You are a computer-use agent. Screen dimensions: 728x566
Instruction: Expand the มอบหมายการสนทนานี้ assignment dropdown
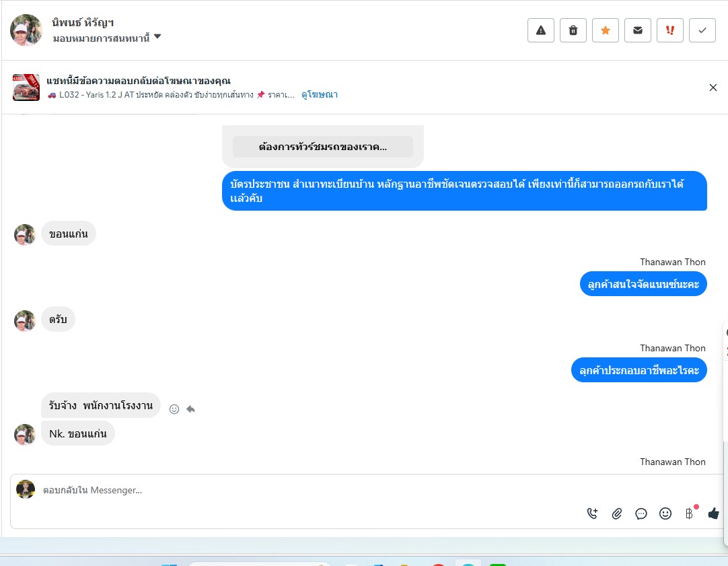point(157,37)
